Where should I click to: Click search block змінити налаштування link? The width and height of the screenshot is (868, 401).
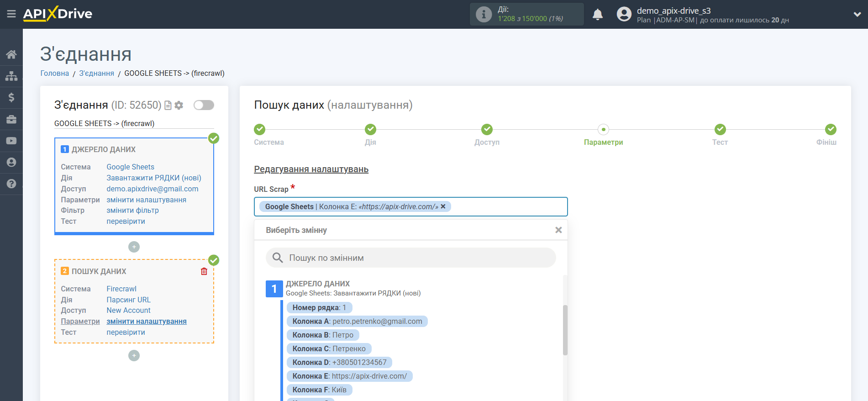click(x=146, y=322)
